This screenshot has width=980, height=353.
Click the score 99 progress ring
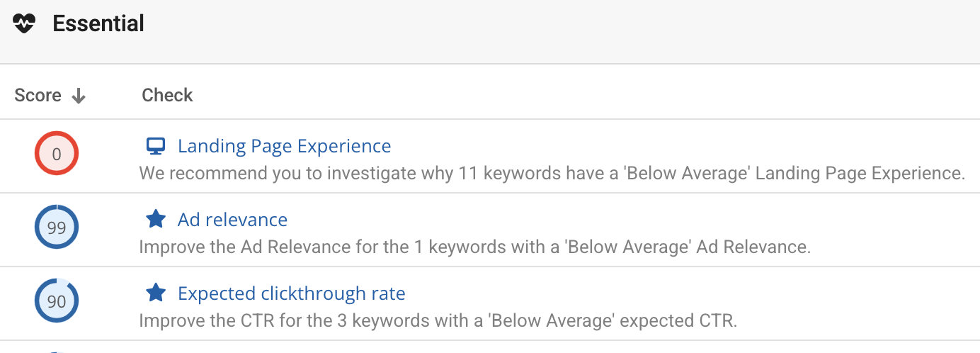coord(57,228)
